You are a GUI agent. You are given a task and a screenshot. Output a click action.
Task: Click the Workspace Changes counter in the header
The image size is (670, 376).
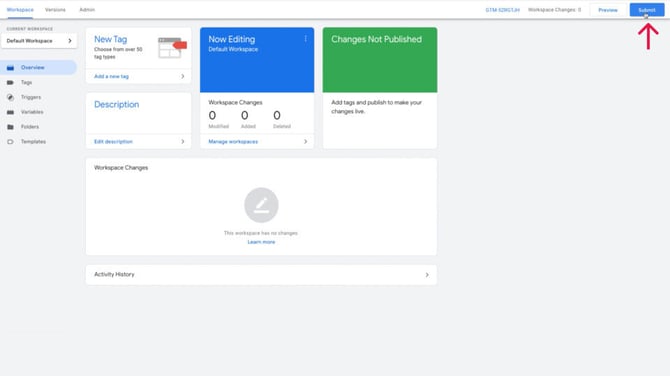554,10
